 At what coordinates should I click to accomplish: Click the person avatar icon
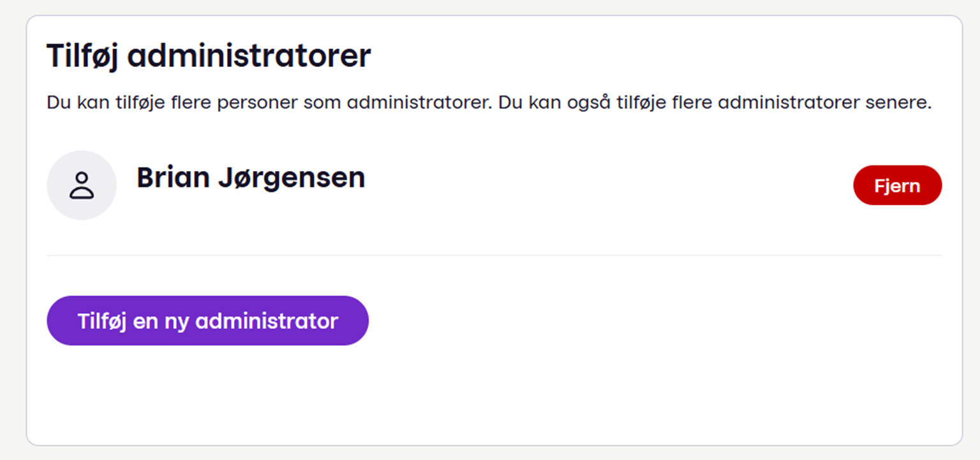(x=82, y=185)
